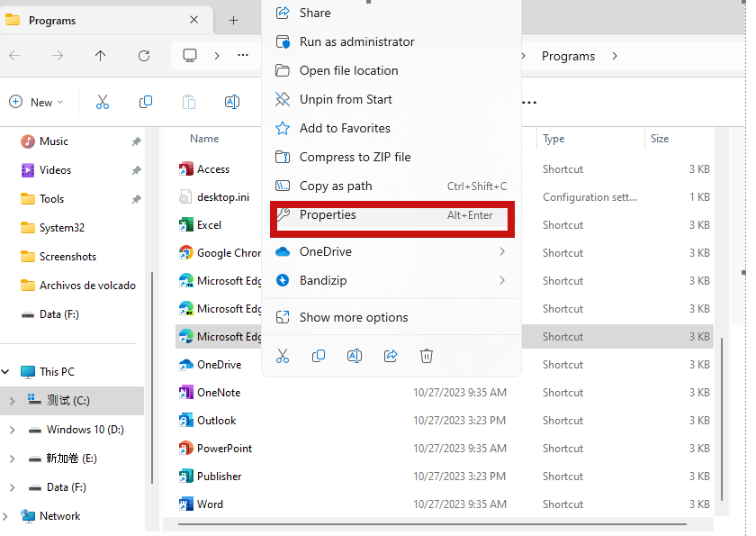Expand the Windows 10 (D:) drive
The image size is (756, 536).
click(x=13, y=430)
